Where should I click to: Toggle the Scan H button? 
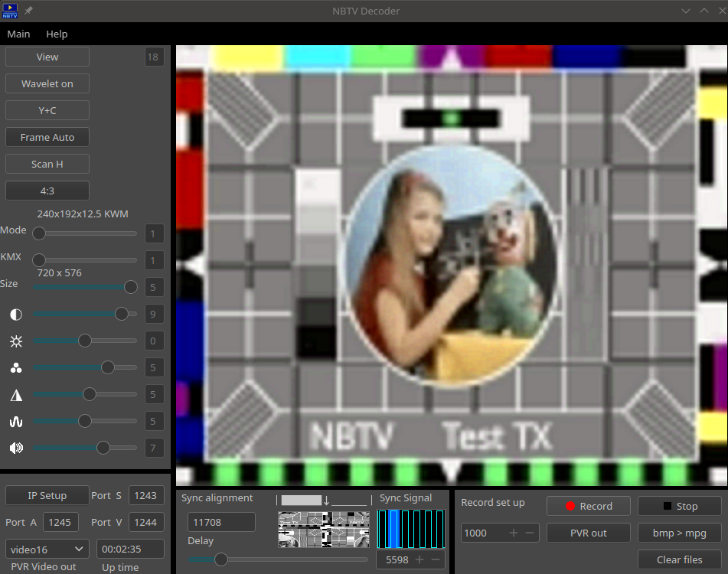(x=47, y=164)
